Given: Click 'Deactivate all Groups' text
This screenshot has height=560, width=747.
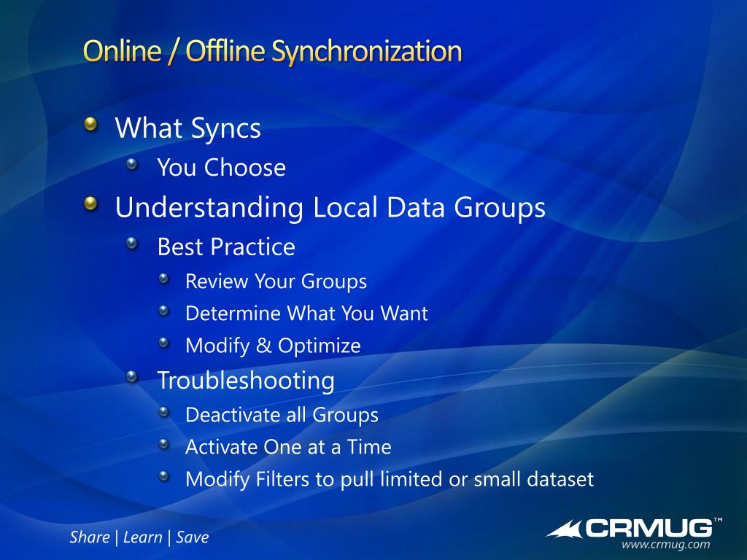Looking at the screenshot, I should (282, 415).
